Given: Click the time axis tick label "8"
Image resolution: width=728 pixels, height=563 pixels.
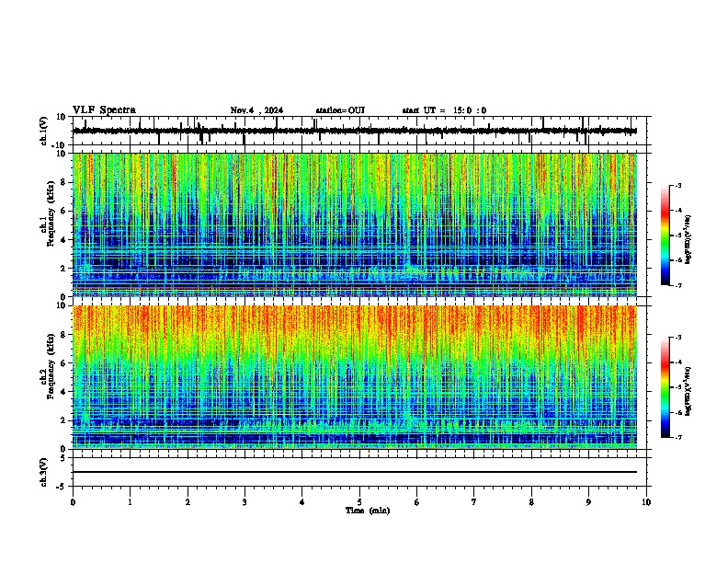Looking at the screenshot, I should point(531,502).
